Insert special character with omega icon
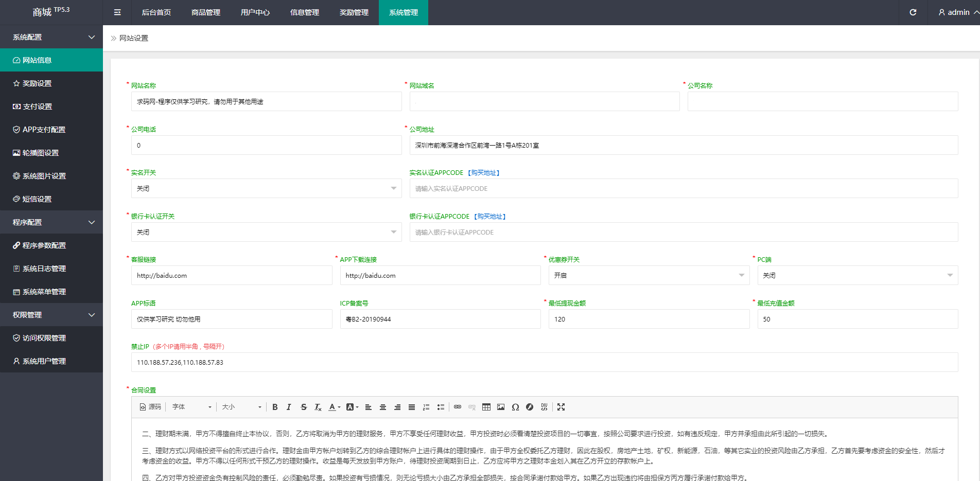Viewport: 980px width, 481px height. (x=515, y=407)
